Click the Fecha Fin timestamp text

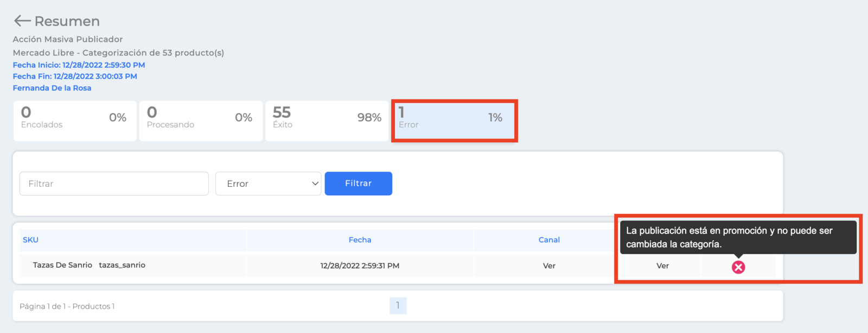75,76
